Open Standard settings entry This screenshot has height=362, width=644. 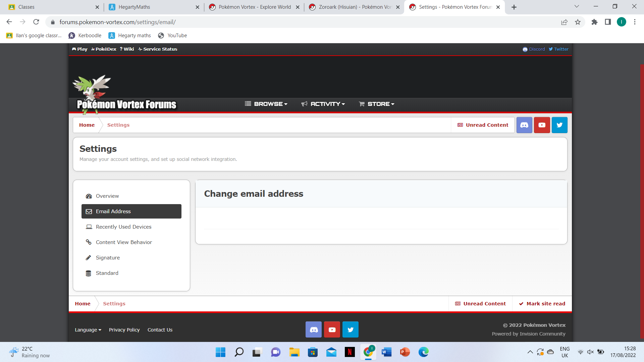[x=131, y=273]
